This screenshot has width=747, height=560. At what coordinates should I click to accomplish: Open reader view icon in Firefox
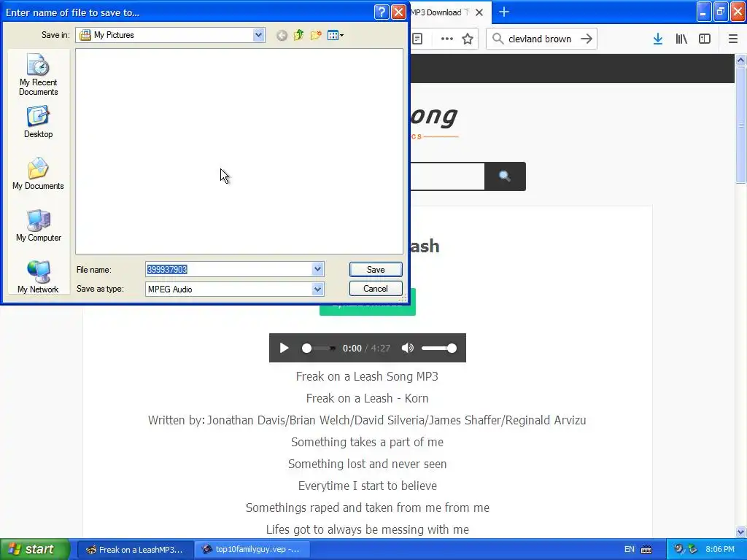(417, 39)
